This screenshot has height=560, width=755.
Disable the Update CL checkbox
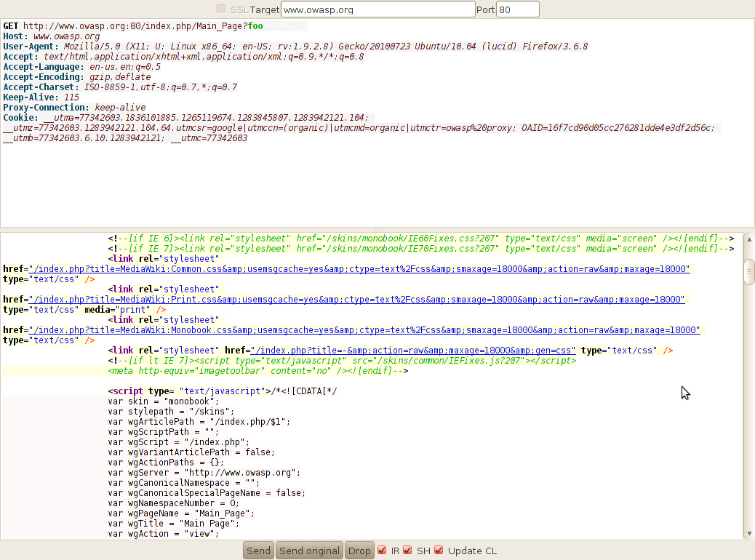coord(439,550)
